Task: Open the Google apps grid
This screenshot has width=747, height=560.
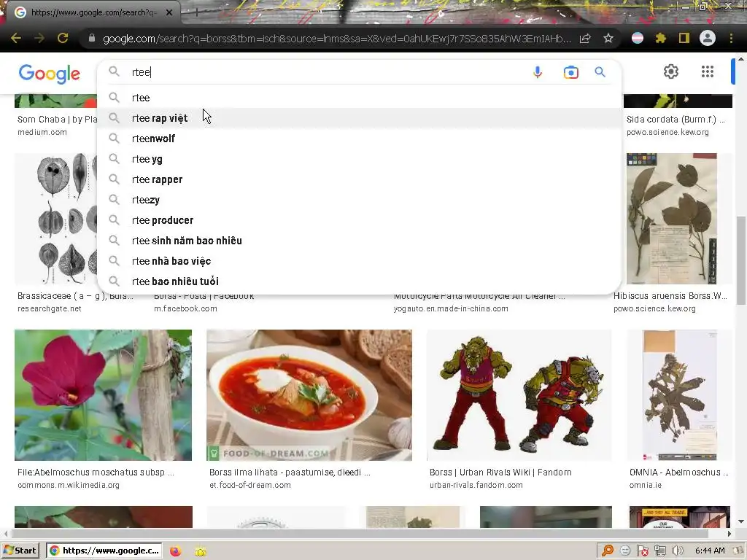Action: coord(708,71)
